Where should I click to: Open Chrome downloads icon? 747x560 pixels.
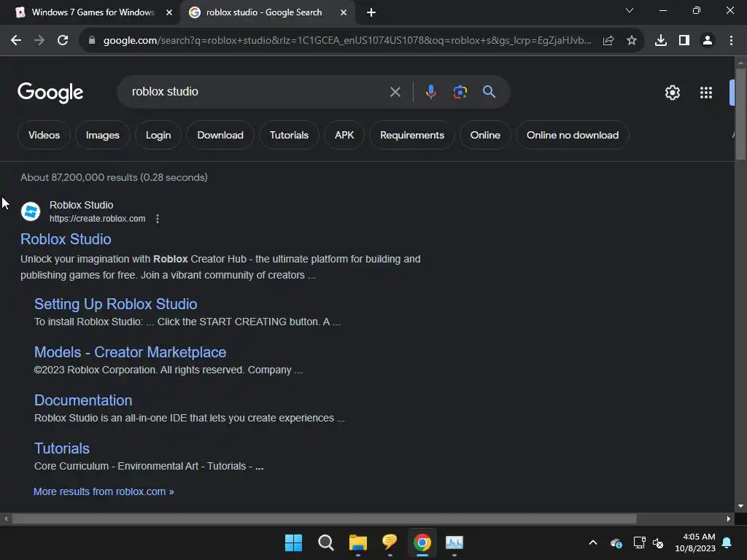point(661,41)
